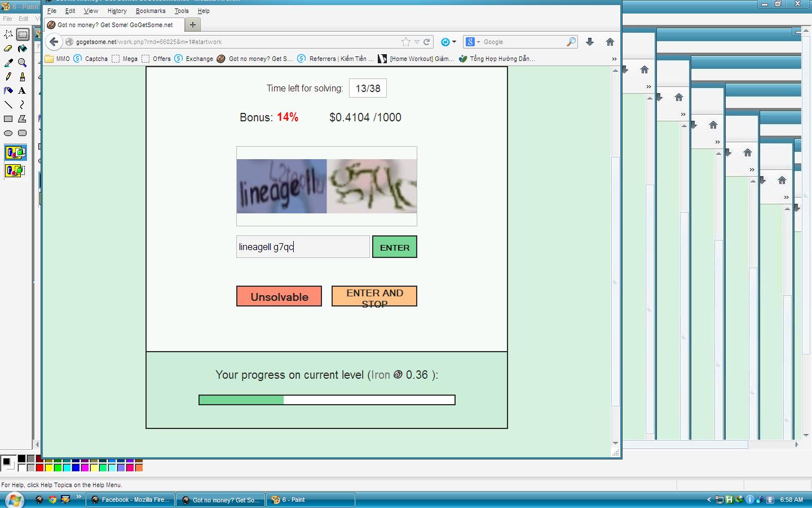Pick the blue color swatch
This screenshot has width=812, height=508.
tap(76, 467)
